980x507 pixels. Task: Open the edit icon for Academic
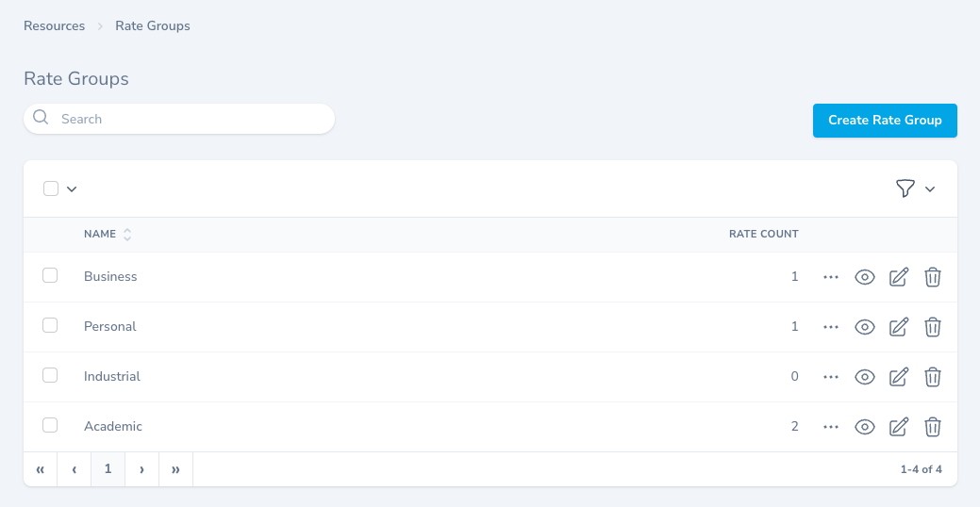[899, 427]
